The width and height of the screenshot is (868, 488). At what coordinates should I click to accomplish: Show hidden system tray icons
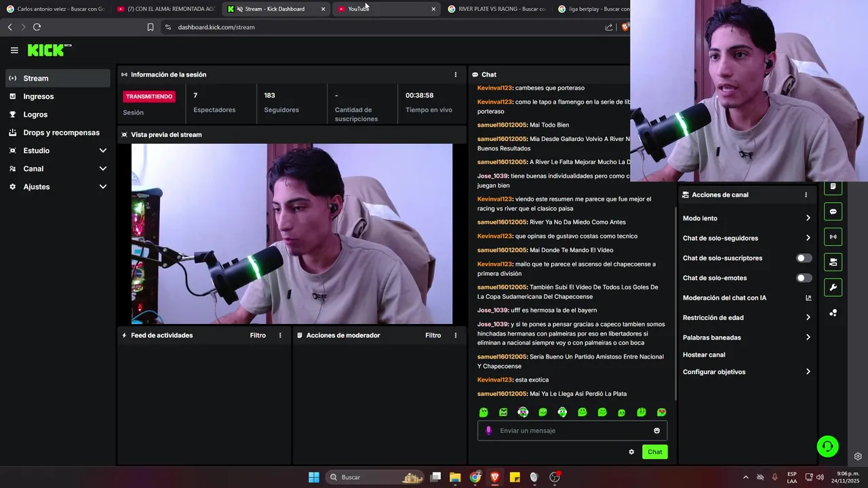[746, 477]
